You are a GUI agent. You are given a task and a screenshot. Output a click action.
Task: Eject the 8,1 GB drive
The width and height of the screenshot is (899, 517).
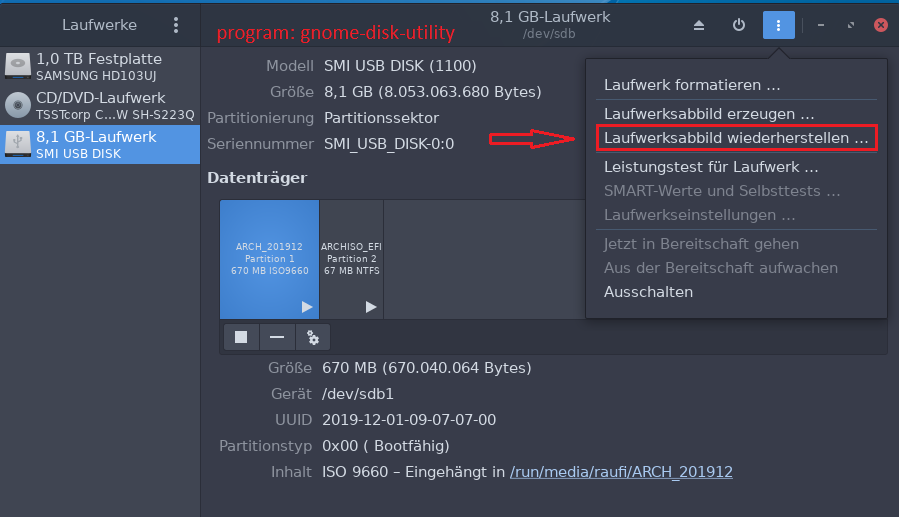(698, 25)
